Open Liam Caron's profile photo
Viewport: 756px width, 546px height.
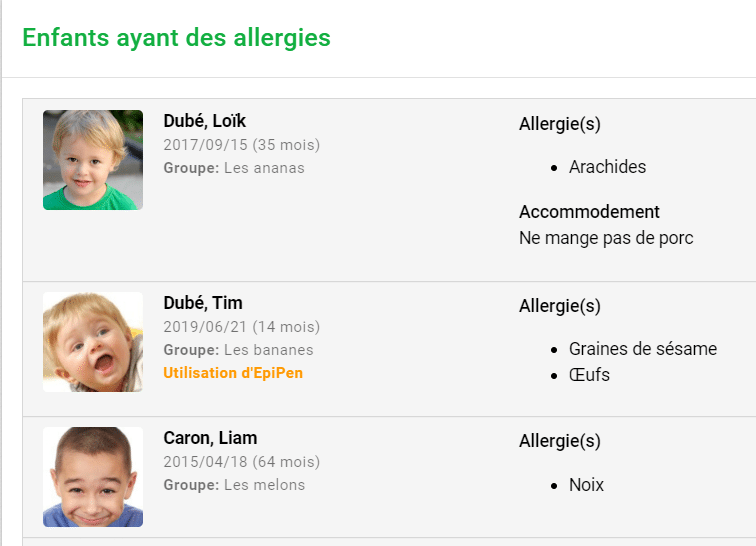pos(93,477)
